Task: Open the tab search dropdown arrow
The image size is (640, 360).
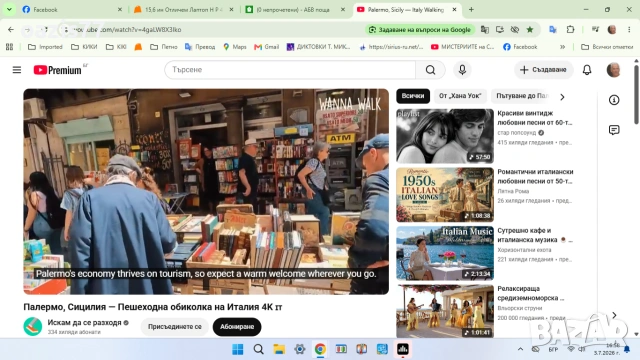Action: (x=9, y=9)
